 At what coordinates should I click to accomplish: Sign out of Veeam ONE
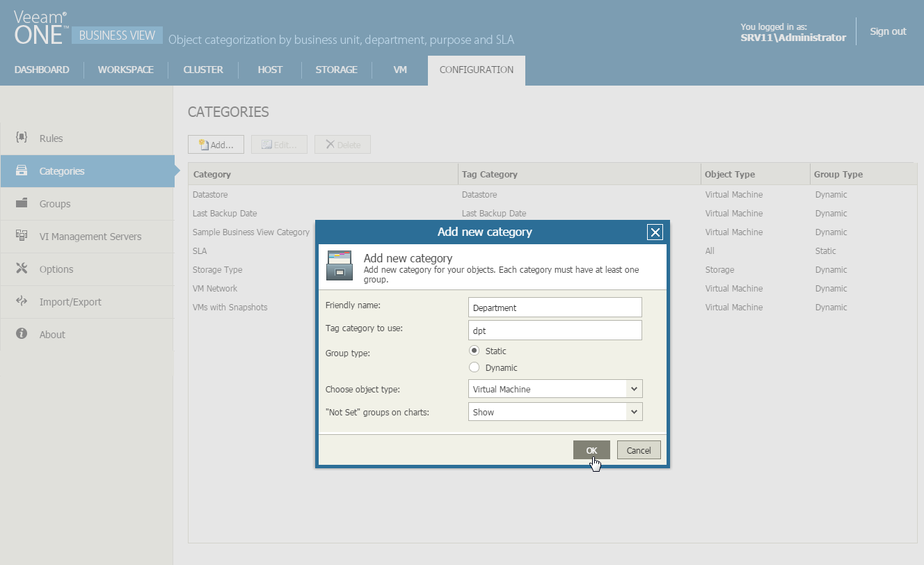(x=888, y=31)
